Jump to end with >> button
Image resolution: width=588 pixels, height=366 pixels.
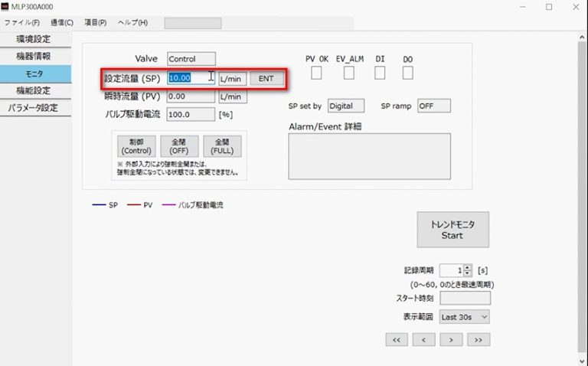pyautogui.click(x=479, y=339)
